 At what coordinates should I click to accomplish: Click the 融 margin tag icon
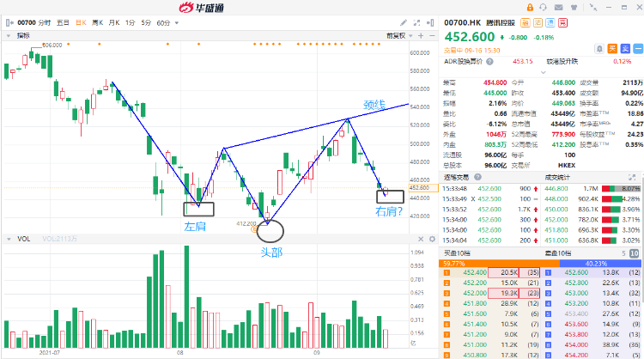[x=526, y=23]
